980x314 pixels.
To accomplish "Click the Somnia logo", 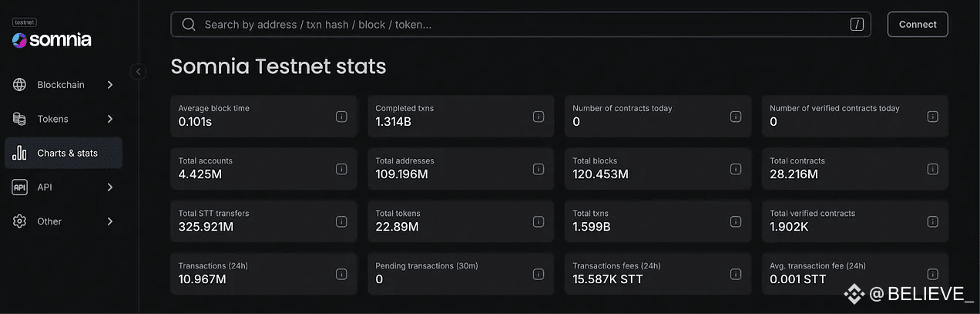I will click(52, 39).
